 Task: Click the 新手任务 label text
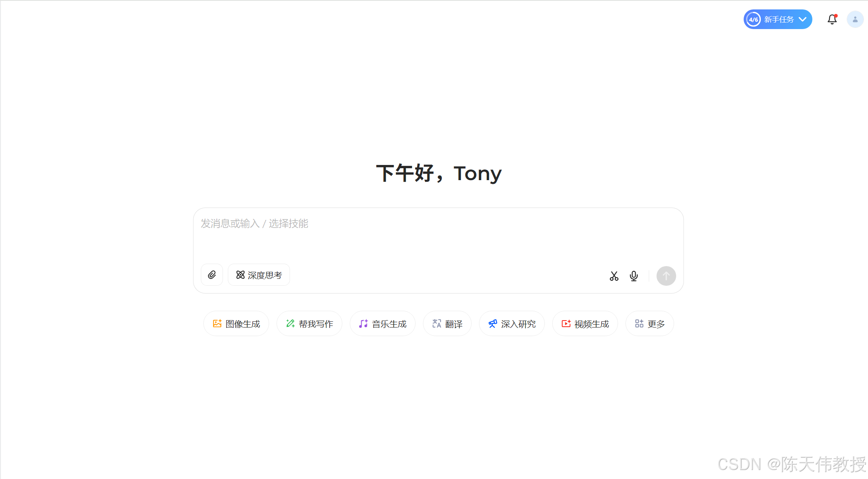[779, 19]
